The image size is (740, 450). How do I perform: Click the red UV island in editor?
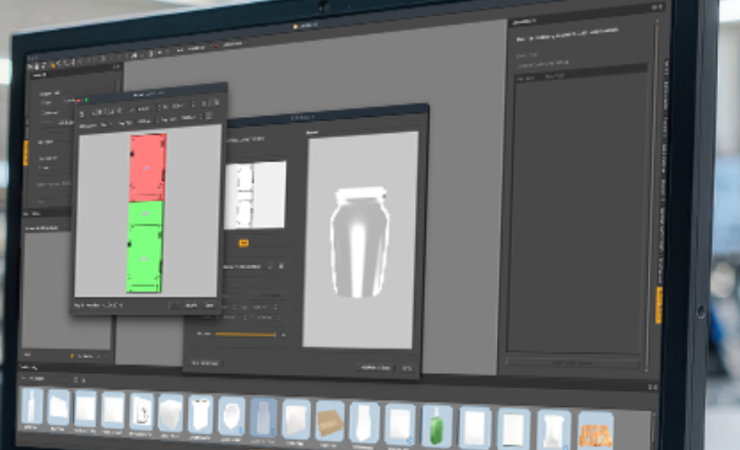pyautogui.click(x=147, y=167)
